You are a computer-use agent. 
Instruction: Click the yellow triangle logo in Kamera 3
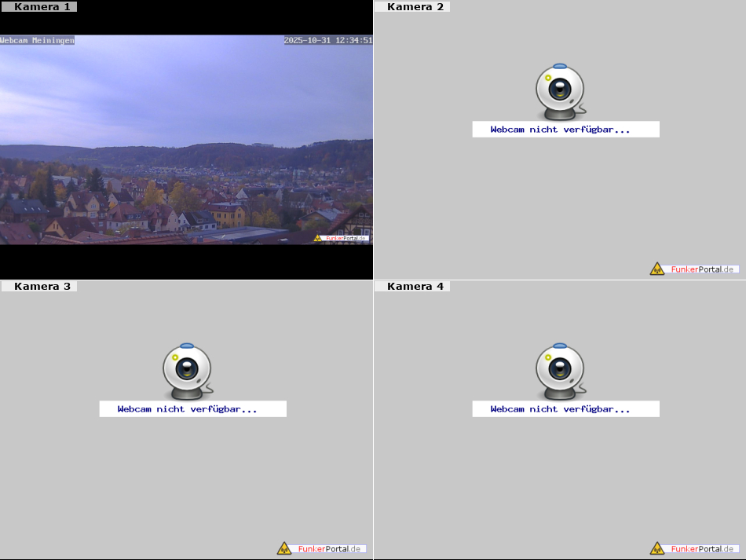[284, 548]
